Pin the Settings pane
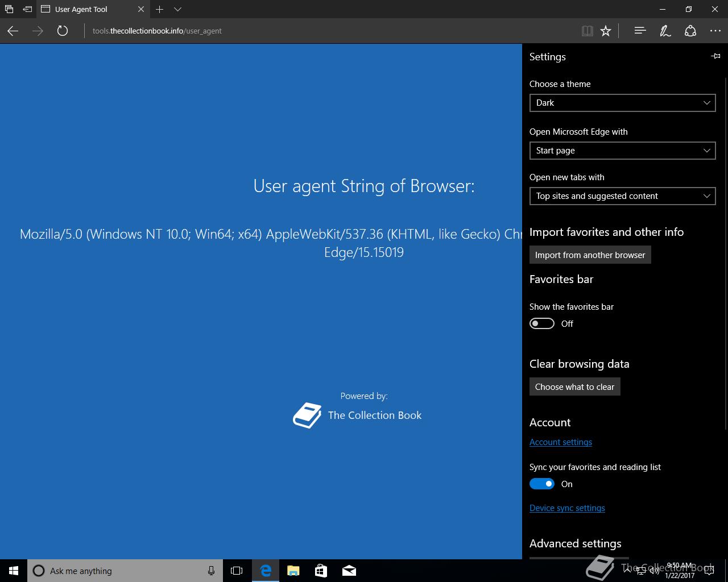The image size is (728, 582). point(715,56)
